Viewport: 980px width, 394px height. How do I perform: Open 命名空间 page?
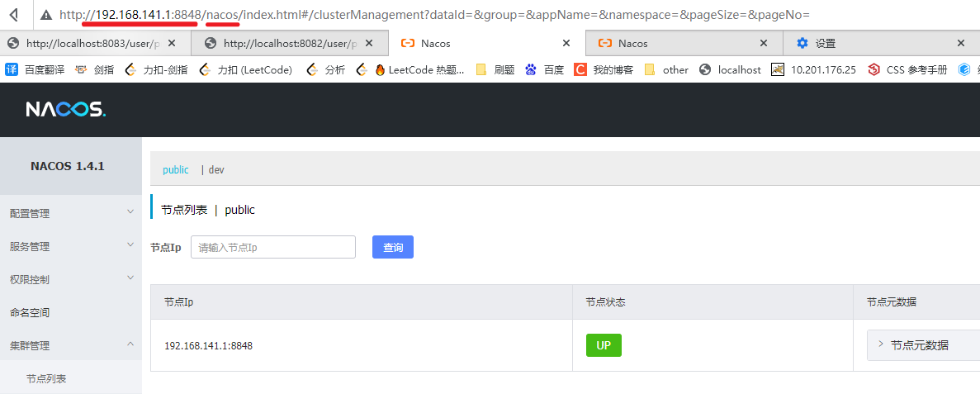point(71,312)
